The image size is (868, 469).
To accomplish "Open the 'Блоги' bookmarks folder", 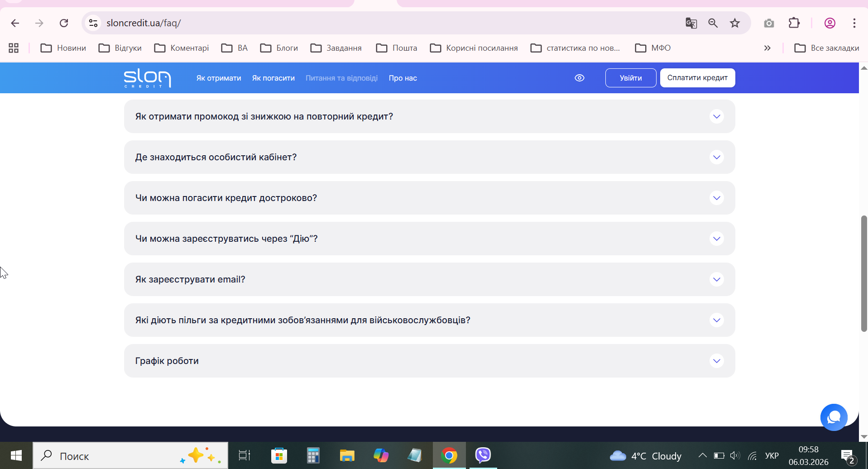I will pyautogui.click(x=279, y=48).
